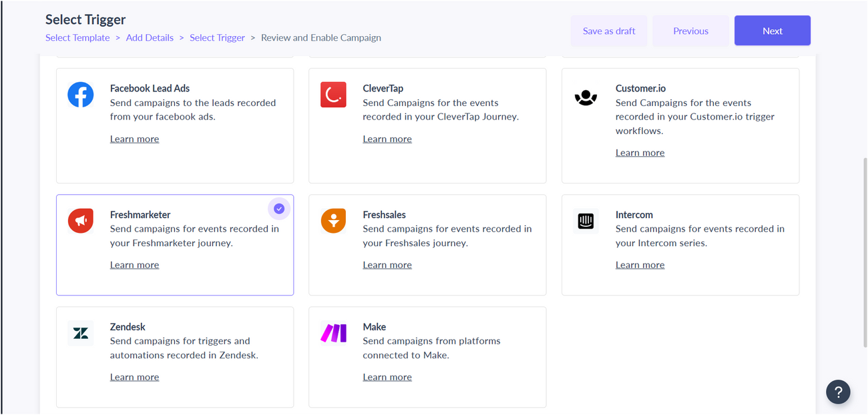868x415 pixels.
Task: Click the CleverTap red logo icon
Action: (x=333, y=95)
